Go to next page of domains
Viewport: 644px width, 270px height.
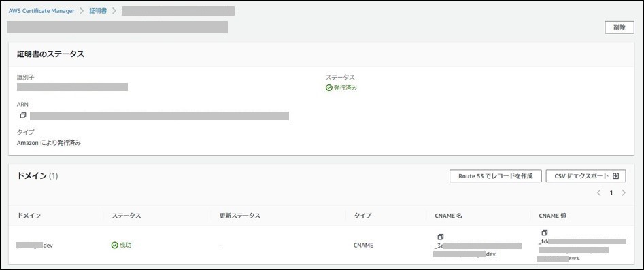coord(624,192)
